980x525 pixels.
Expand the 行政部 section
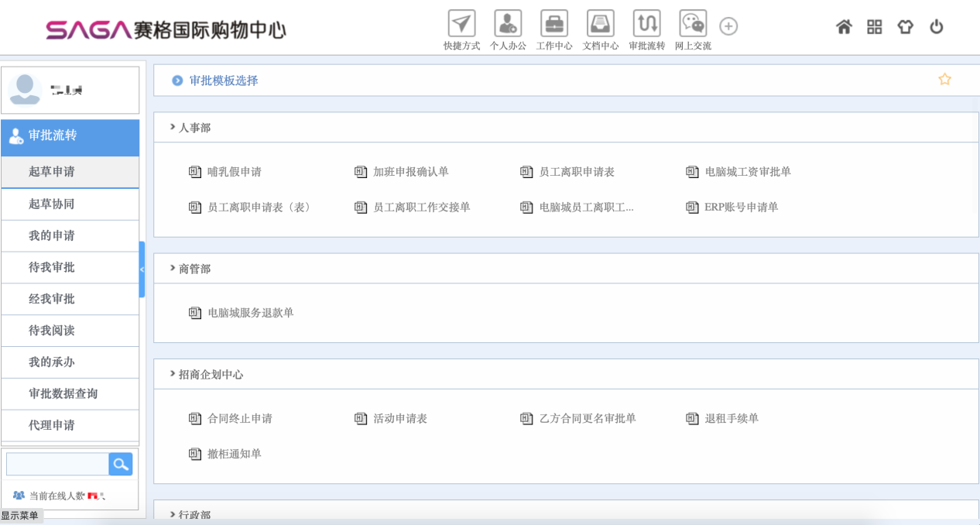(173, 513)
